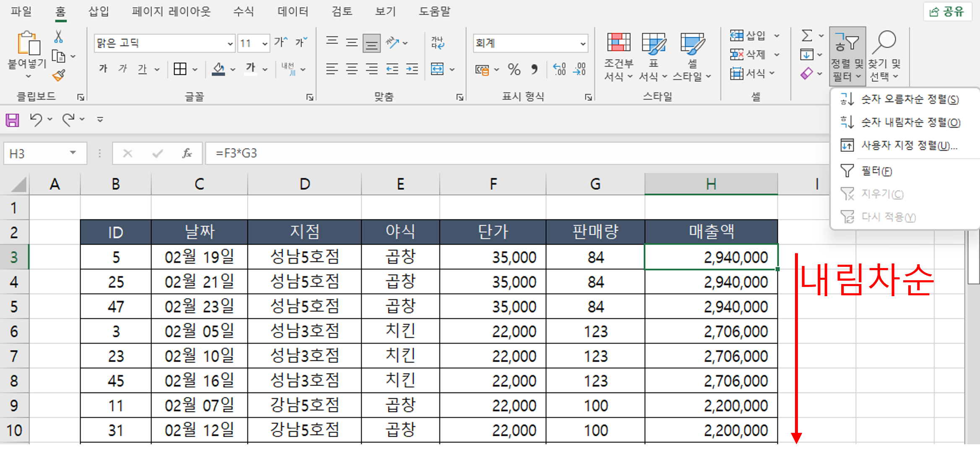Select the AutoSum Σ icon
Image resolution: width=980 pixels, height=456 pixels.
pyautogui.click(x=806, y=36)
